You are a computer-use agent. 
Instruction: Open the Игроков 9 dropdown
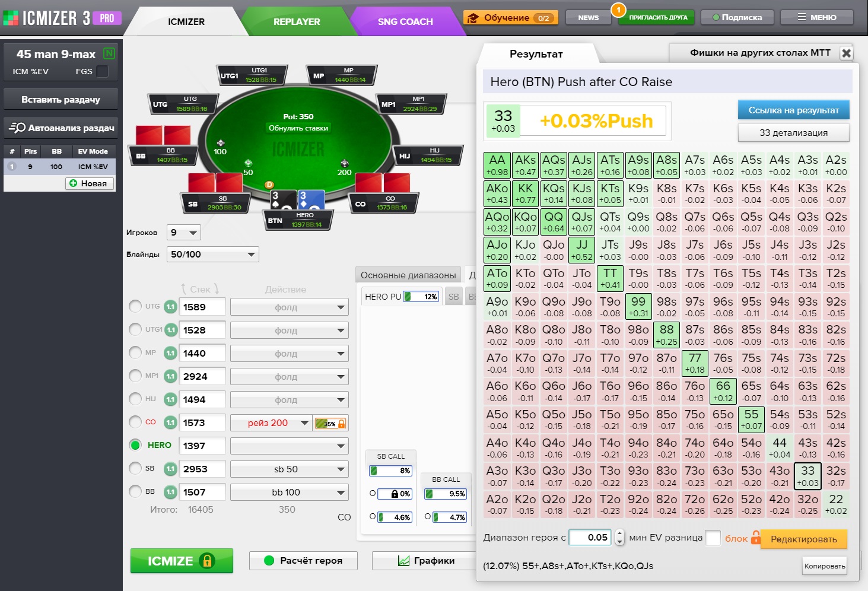point(185,233)
